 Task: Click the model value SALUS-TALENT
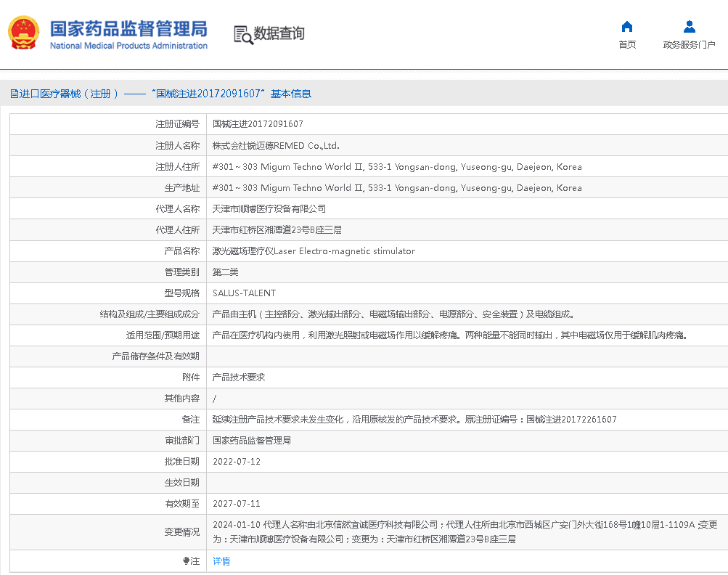[x=244, y=293]
